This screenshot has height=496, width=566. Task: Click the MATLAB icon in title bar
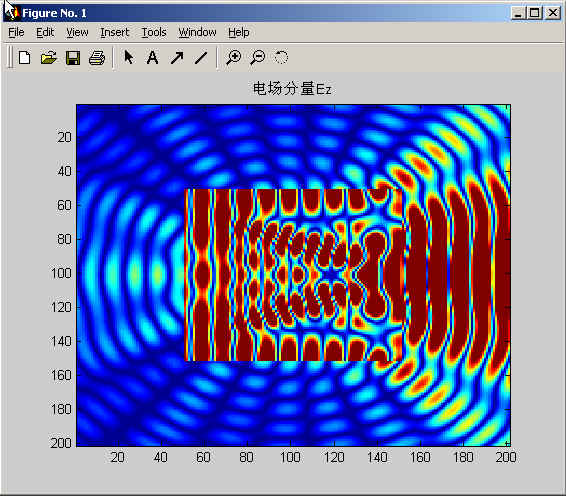12,13
